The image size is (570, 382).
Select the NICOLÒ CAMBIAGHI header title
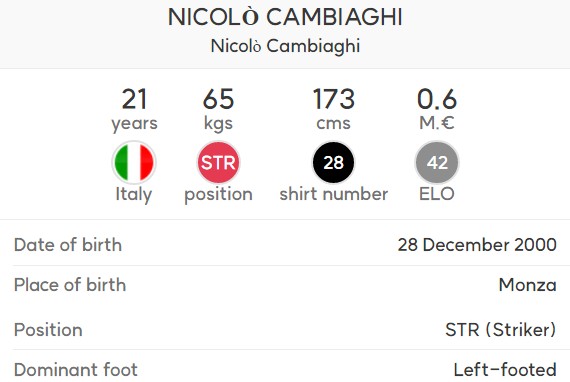coord(285,17)
